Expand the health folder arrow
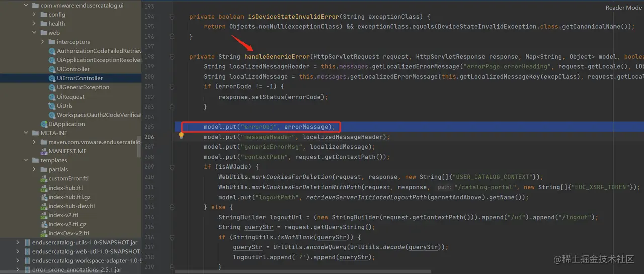Screen dimensions: 644x274 (x=34, y=24)
